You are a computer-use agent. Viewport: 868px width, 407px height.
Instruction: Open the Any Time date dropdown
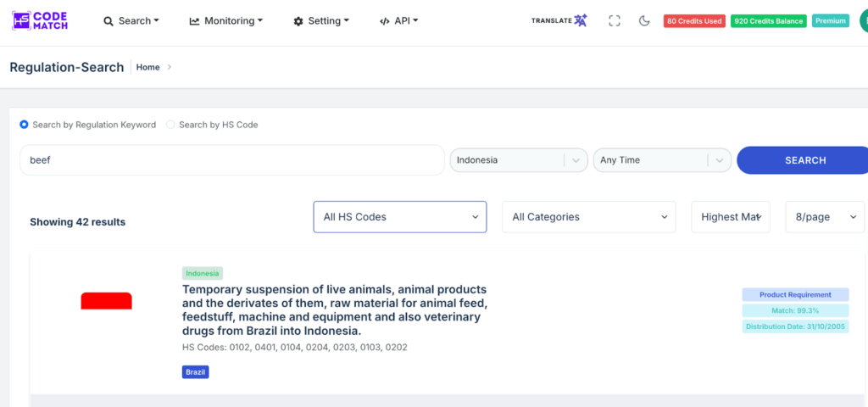coord(661,160)
